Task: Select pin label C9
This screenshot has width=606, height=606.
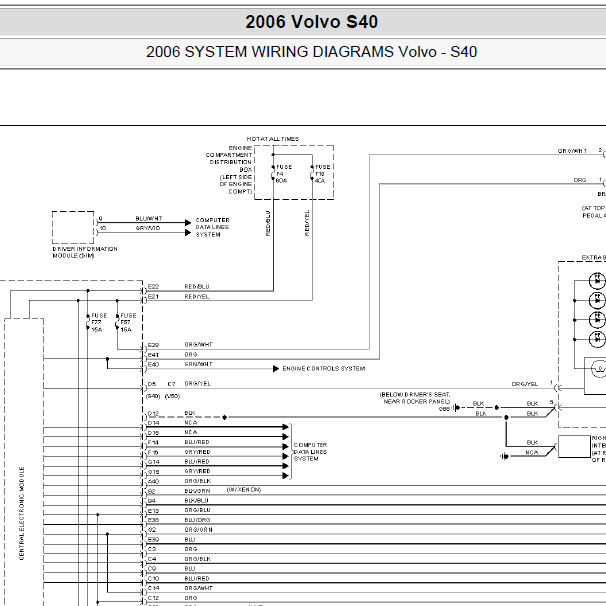Action: [152, 569]
